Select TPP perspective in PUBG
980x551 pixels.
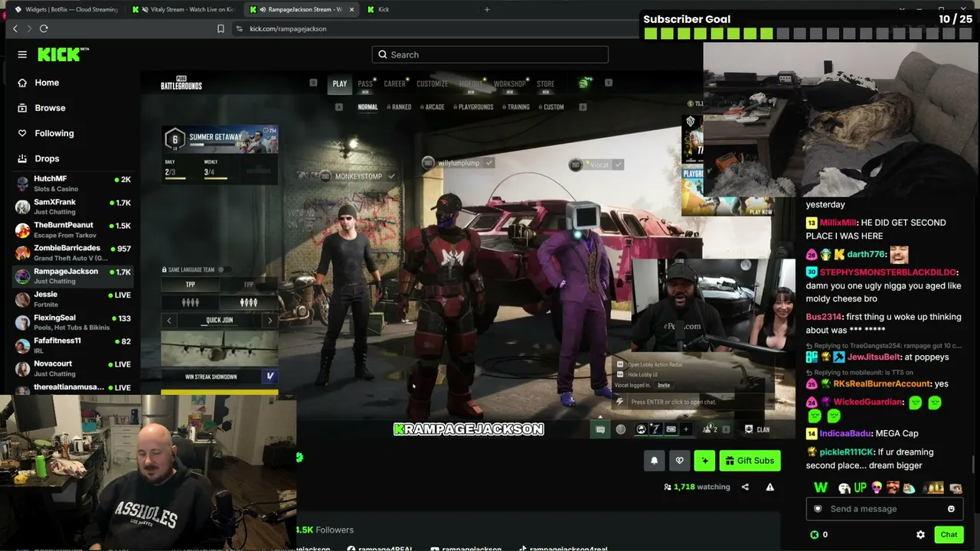(191, 285)
